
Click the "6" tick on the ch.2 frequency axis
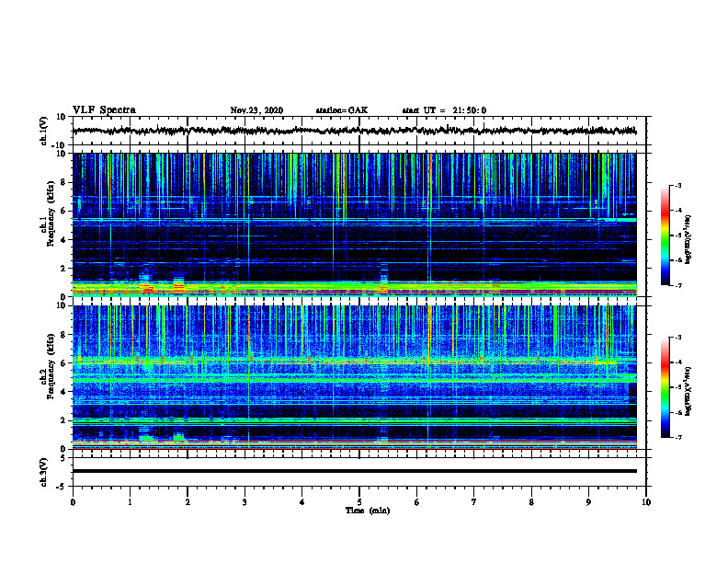(63, 363)
